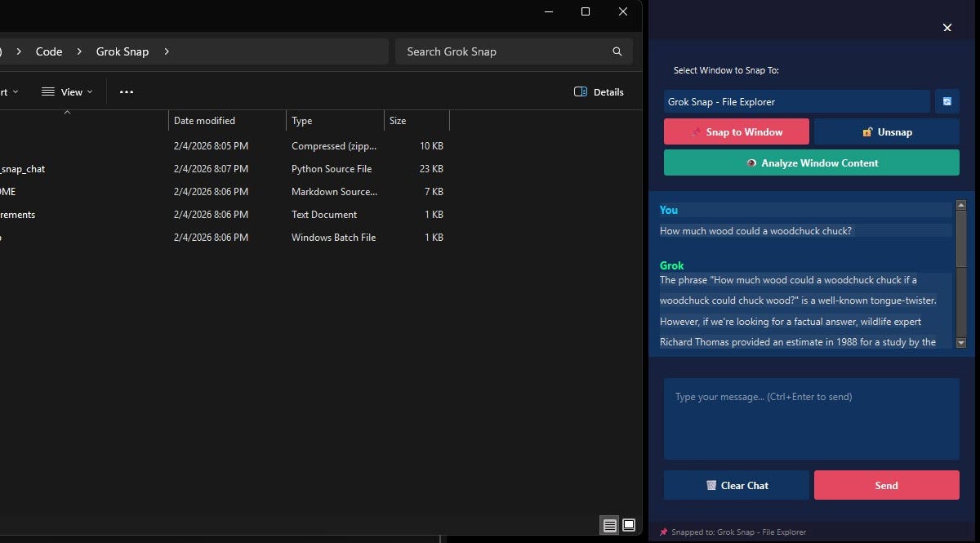Select the Code breadcrumb in address bar
Screen dimensions: 980x543
(49, 51)
